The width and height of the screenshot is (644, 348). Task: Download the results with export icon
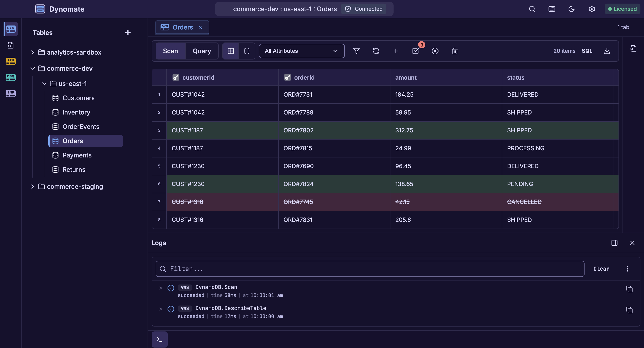pos(607,51)
